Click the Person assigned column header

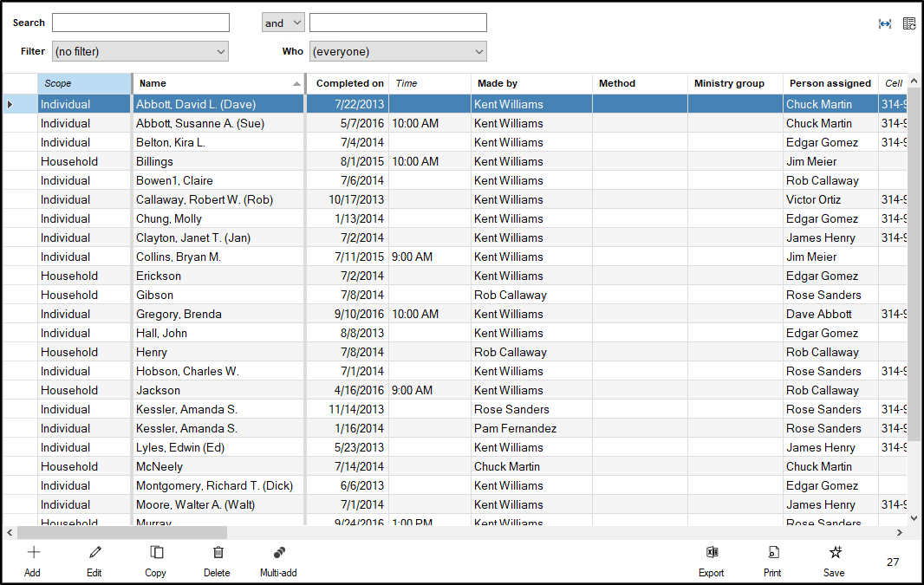pos(829,84)
